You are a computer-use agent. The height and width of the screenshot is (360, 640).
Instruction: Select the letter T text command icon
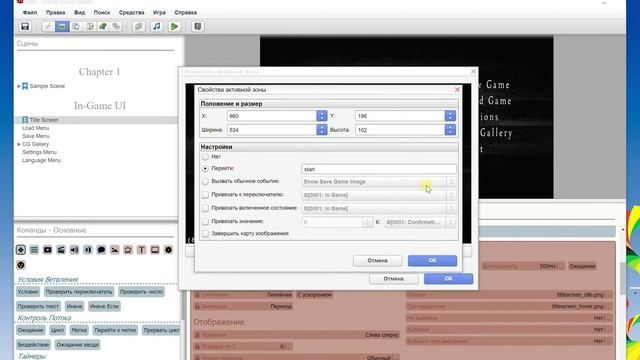click(142, 250)
